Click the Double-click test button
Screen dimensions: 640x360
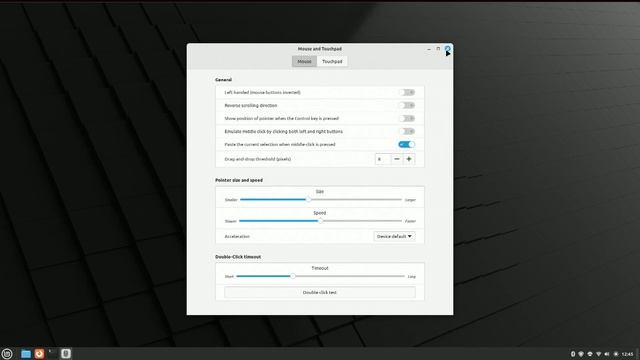tap(320, 292)
